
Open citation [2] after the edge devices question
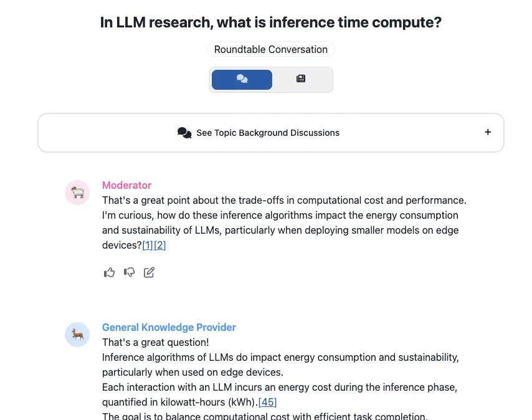tap(161, 245)
